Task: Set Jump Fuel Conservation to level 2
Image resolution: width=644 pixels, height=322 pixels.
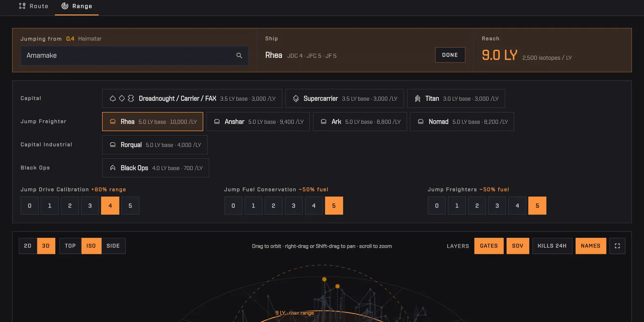Action: [274, 206]
